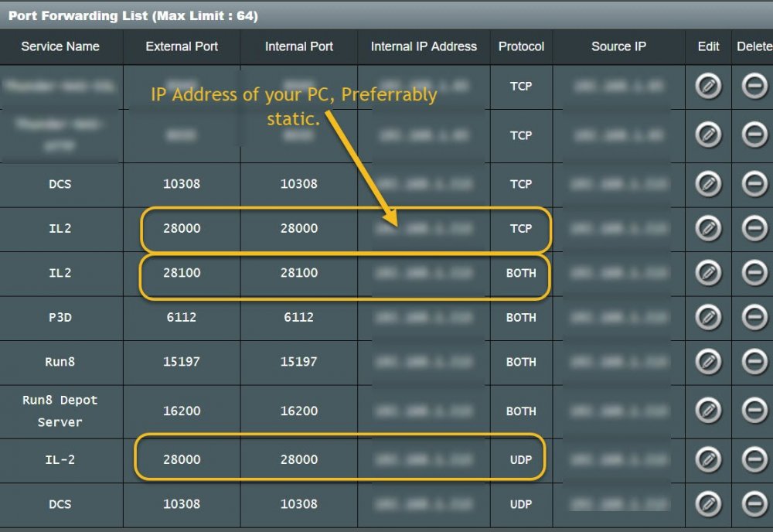
Task: Edit the IL2 28100 BOTH rule
Action: (708, 273)
